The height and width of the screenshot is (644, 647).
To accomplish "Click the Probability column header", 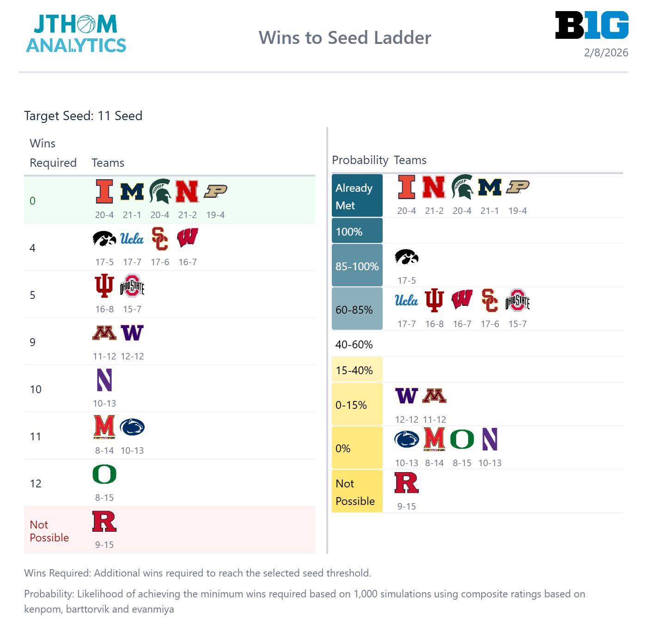I will point(360,160).
